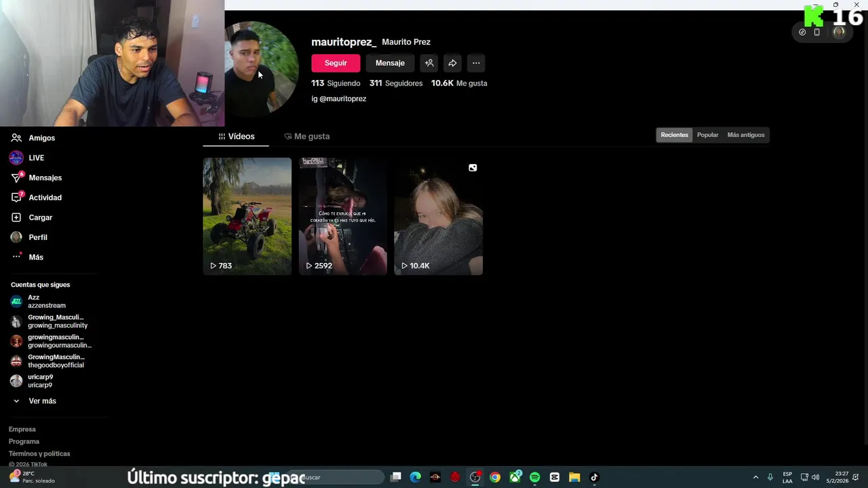This screenshot has height=488, width=868.
Task: Click the microphone icon in system tray
Action: click(x=770, y=477)
